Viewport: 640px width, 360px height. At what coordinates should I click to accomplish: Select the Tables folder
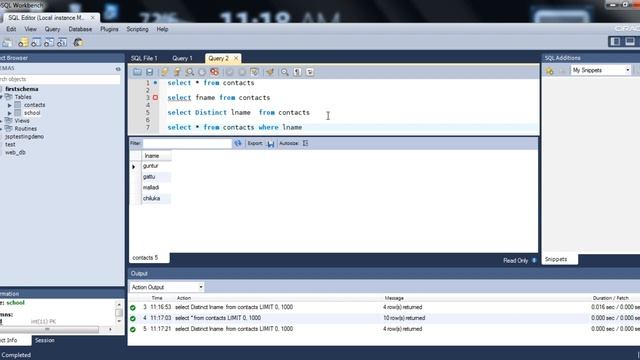tap(23, 97)
